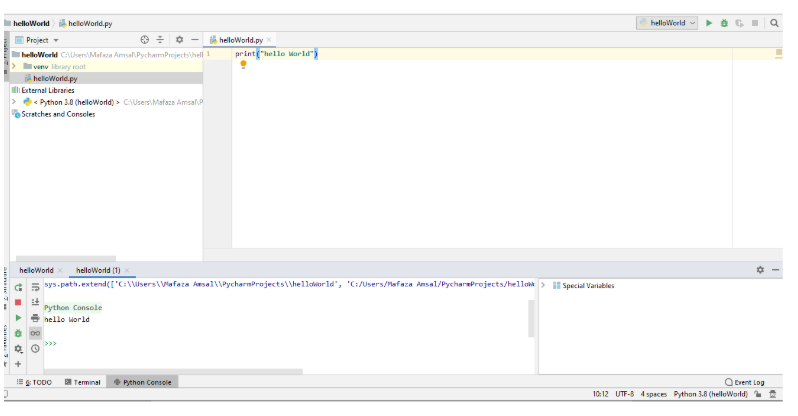This screenshot has height=416, width=798.
Task: Click the status bar trash can icon
Action: click(x=773, y=394)
